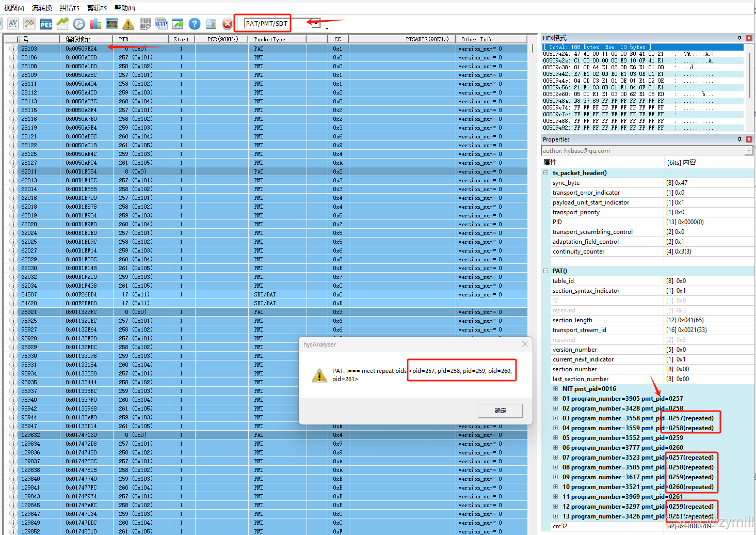
Task: Expand the NIT pmt_pid=0016 node
Action: point(556,389)
